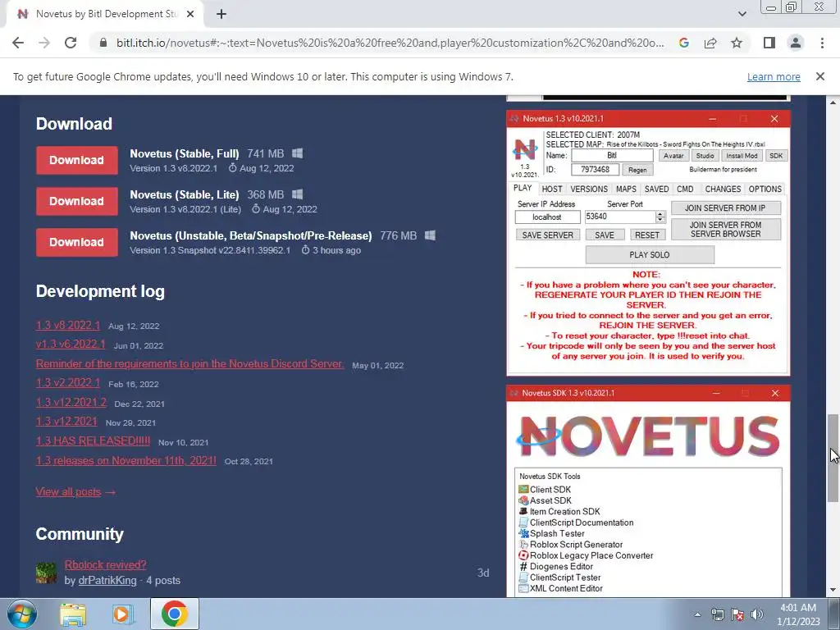This screenshot has width=840, height=630.
Task: Open Chrome three-dot menu
Action: tap(822, 43)
